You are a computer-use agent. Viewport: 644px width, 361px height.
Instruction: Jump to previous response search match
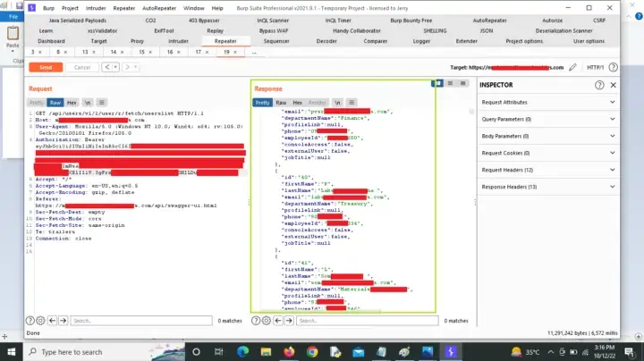[x=278, y=321]
